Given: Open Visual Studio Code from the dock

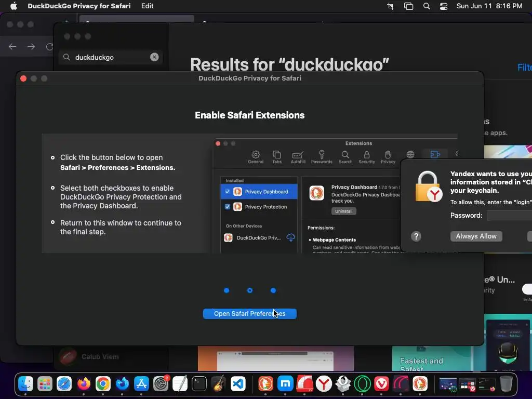Looking at the screenshot, I should [x=238, y=384].
